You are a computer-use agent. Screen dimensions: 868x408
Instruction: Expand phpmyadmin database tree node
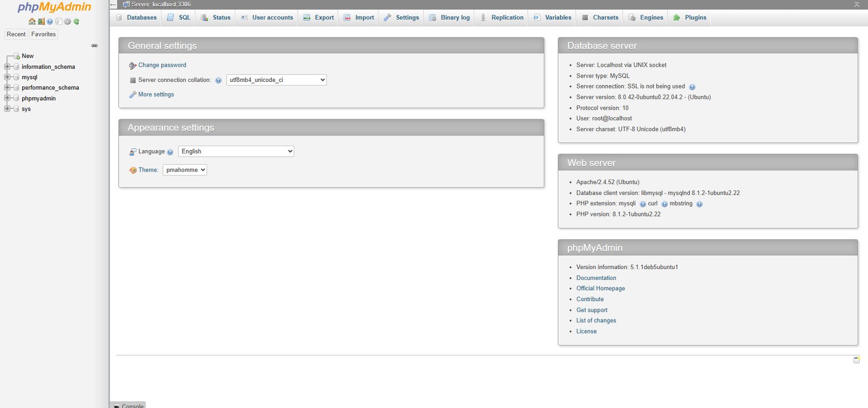pyautogui.click(x=7, y=98)
